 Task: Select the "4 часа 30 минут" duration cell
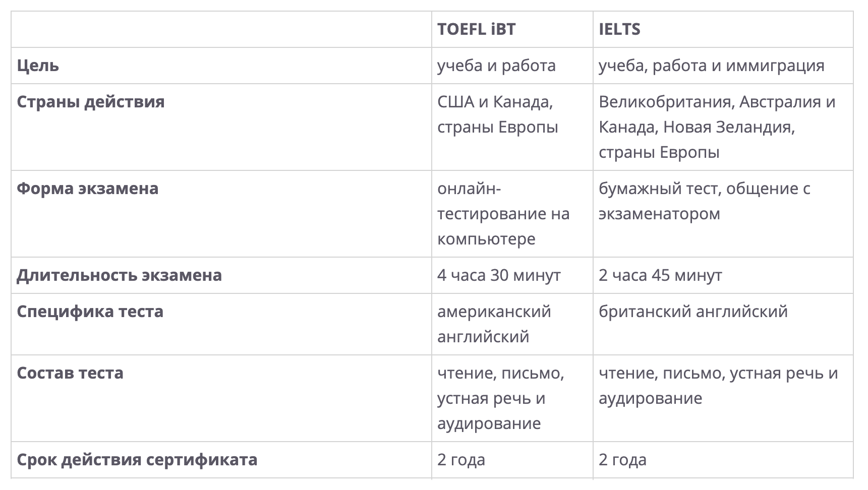[499, 275]
